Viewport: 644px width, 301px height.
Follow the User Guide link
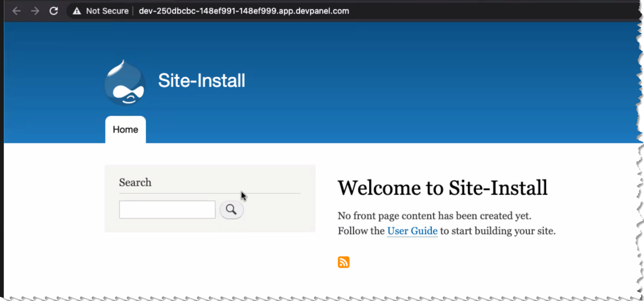pyautogui.click(x=412, y=231)
